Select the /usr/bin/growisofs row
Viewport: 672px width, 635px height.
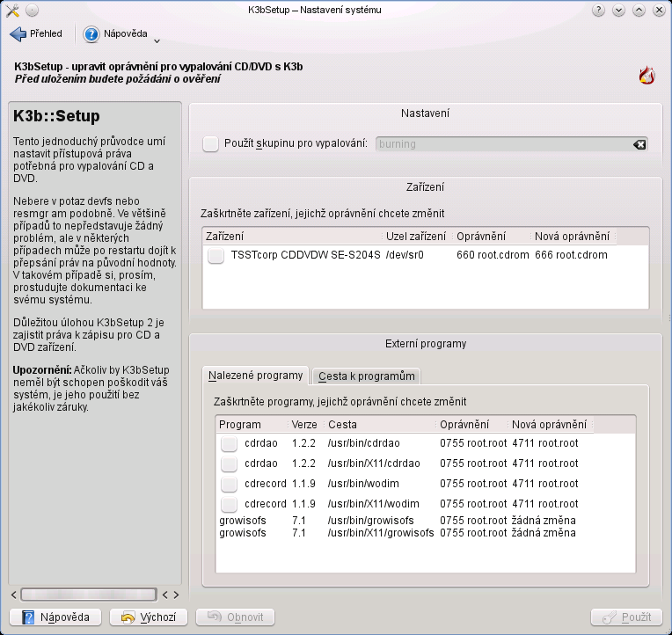426,521
